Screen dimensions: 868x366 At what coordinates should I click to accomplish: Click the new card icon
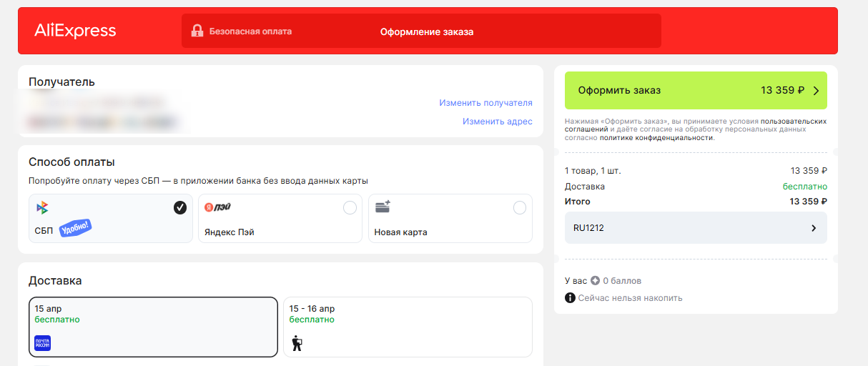tap(383, 207)
